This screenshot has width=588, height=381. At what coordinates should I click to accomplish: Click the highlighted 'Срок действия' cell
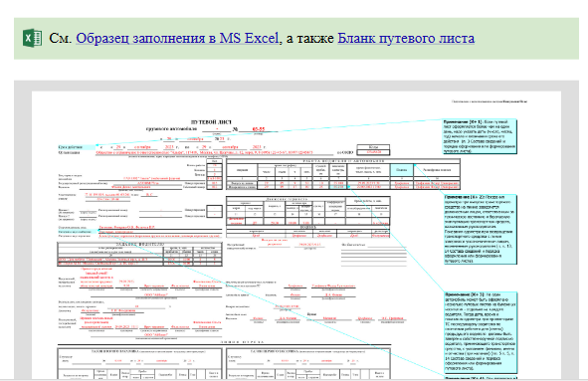coord(77,147)
